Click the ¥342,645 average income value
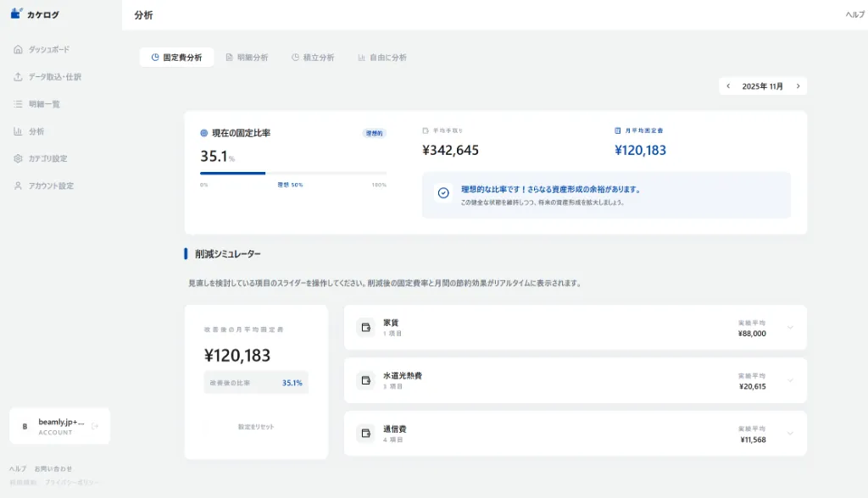 451,151
